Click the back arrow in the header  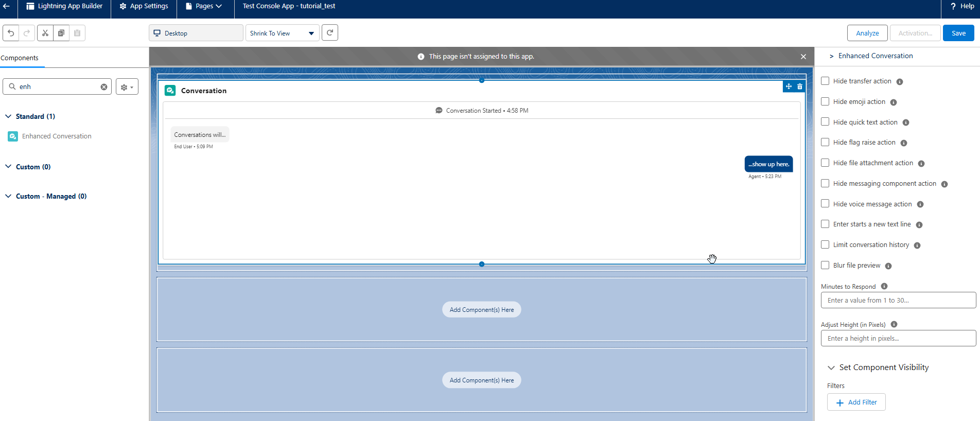[7, 6]
